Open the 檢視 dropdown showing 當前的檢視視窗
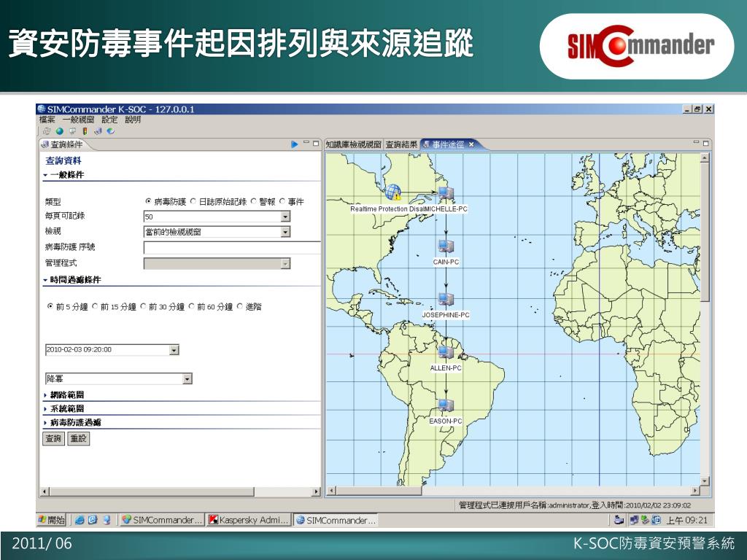 pos(285,232)
